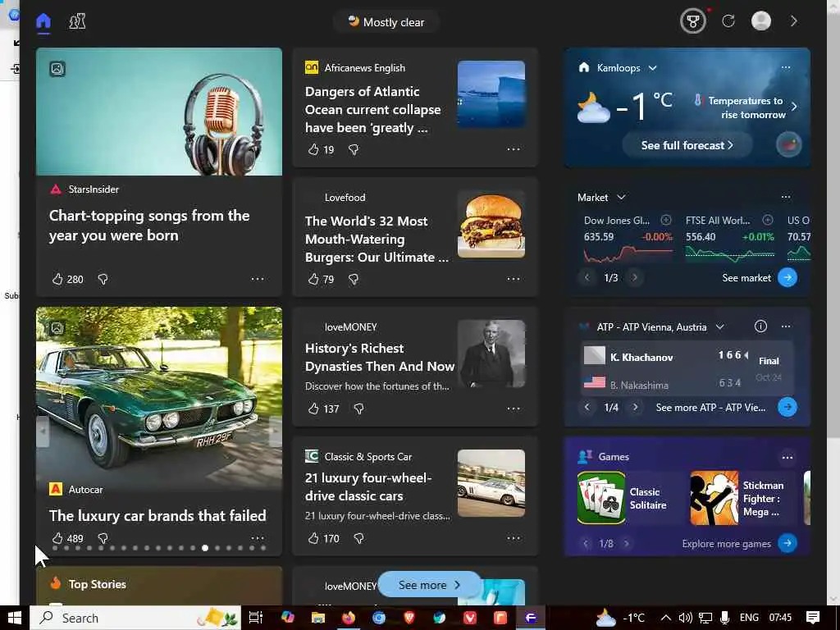Open the Mostly clear weather pill
840x630 pixels.
386,22
